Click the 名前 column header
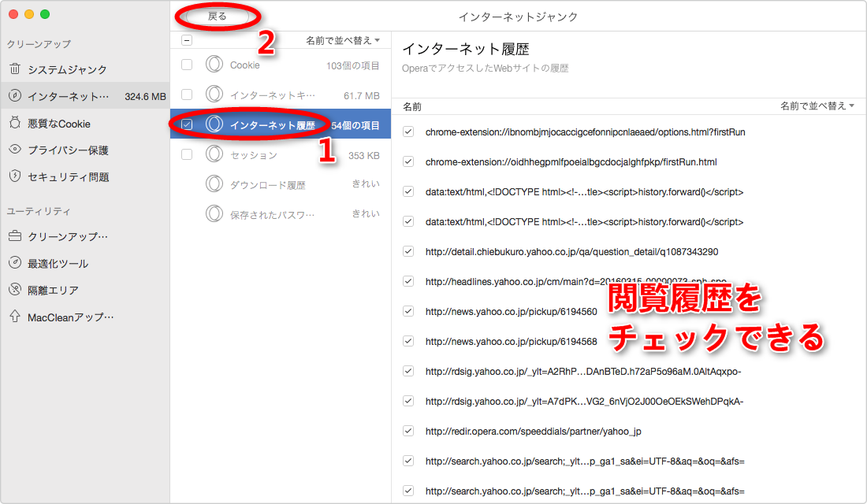Viewport: 867px width, 504px height. pos(412,106)
